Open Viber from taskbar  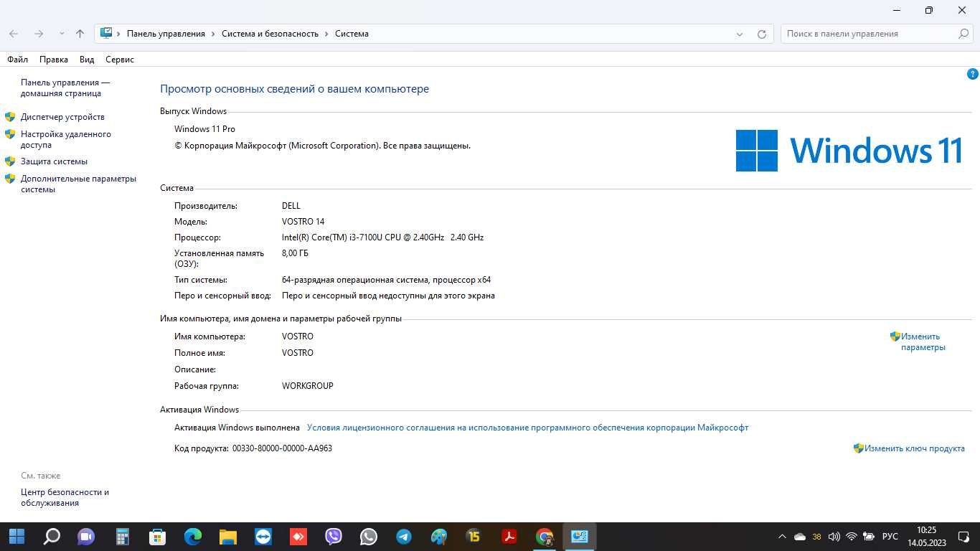334,537
